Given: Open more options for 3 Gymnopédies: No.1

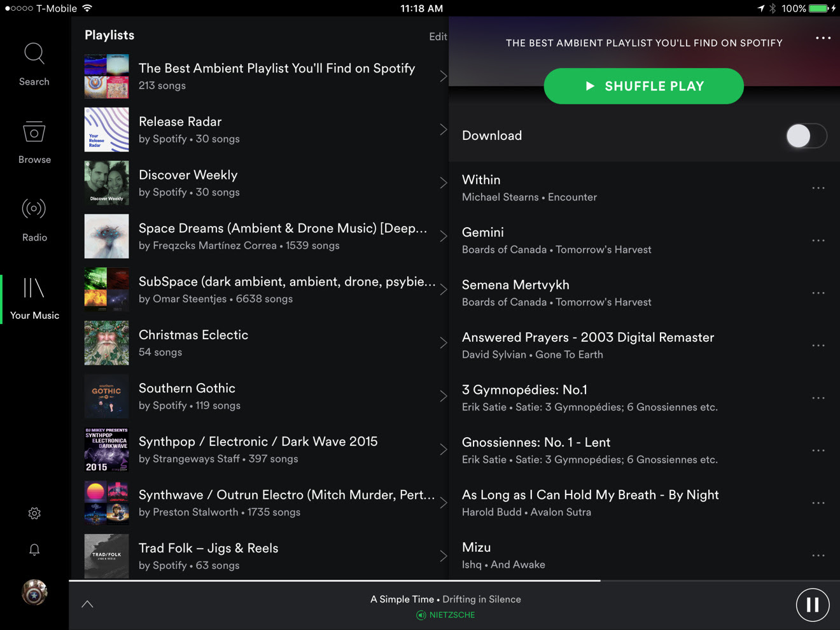Looking at the screenshot, I should click(818, 398).
